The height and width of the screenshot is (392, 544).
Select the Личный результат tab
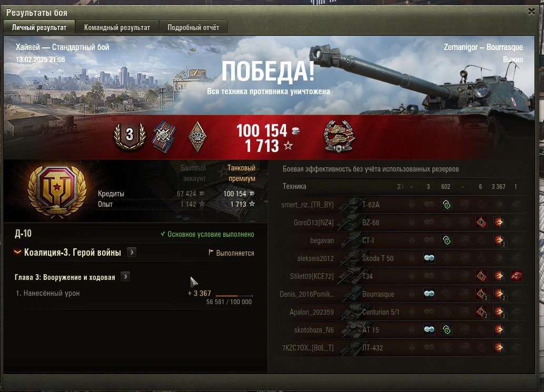tap(39, 27)
